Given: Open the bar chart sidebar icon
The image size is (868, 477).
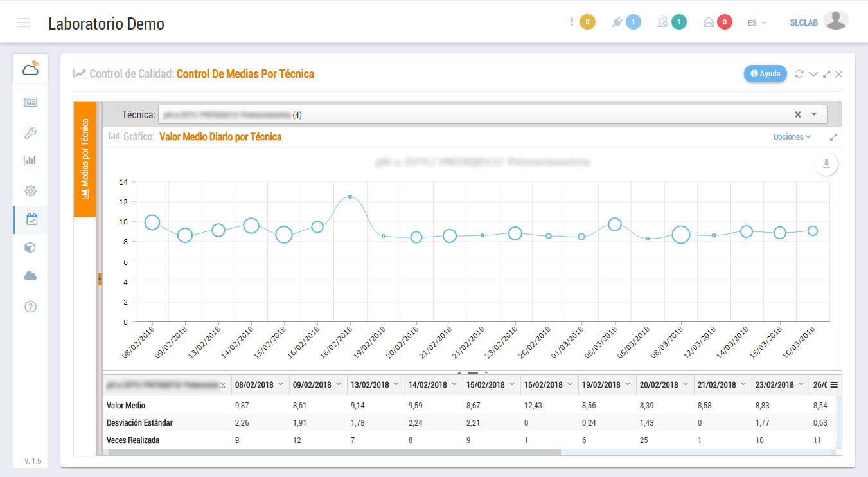Looking at the screenshot, I should (x=30, y=160).
